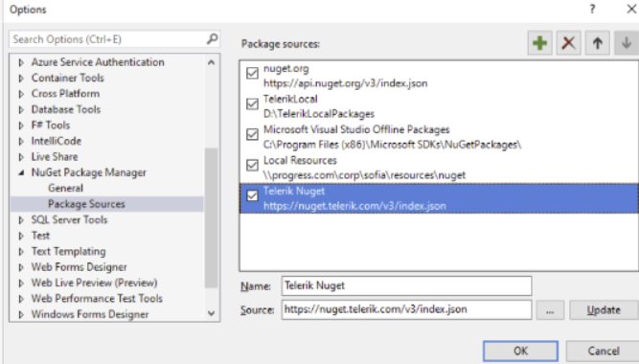Toggle the TelerikLocal source checkbox
Image resolution: width=639 pixels, height=364 pixels.
(x=252, y=104)
